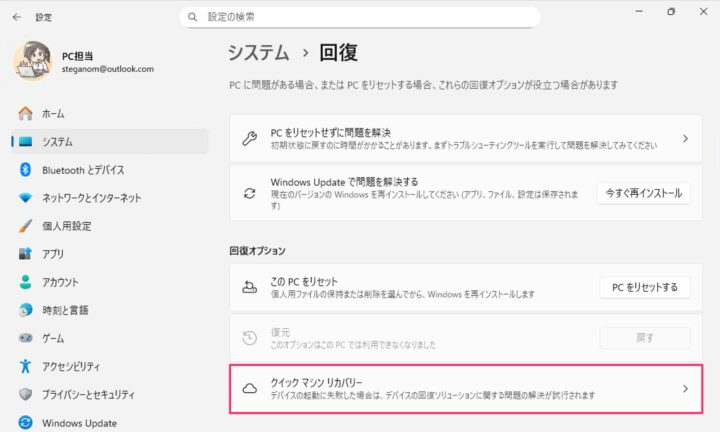Image resolution: width=720 pixels, height=432 pixels.
Task: Click the Time and Language globe icon
Action: coord(26,310)
